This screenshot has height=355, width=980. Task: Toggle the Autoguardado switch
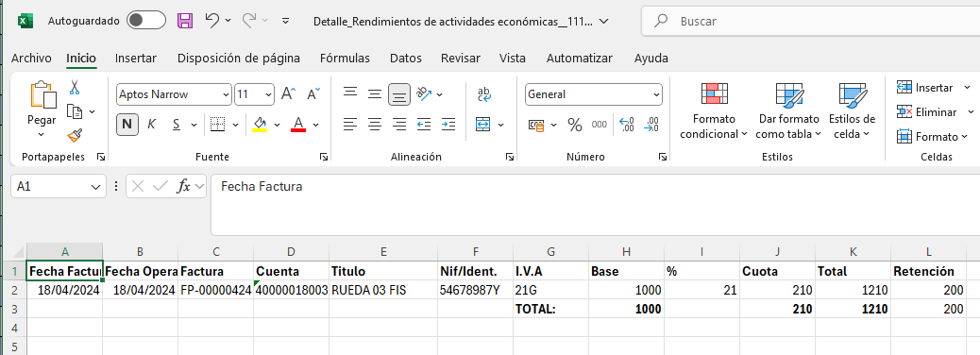click(146, 21)
